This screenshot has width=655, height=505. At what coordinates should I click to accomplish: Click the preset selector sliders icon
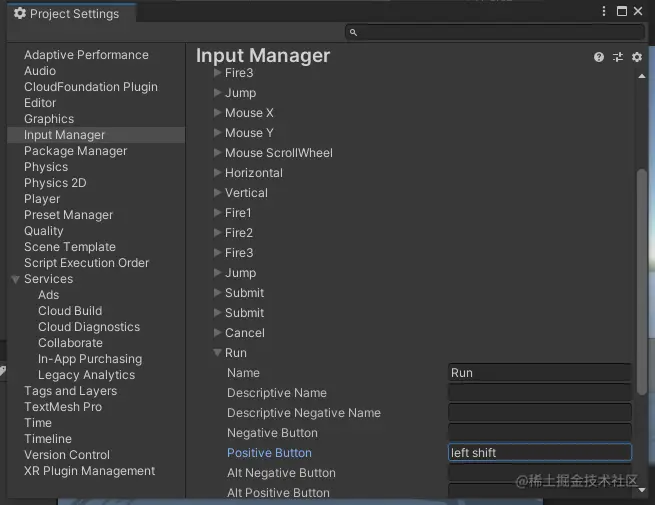pos(618,57)
